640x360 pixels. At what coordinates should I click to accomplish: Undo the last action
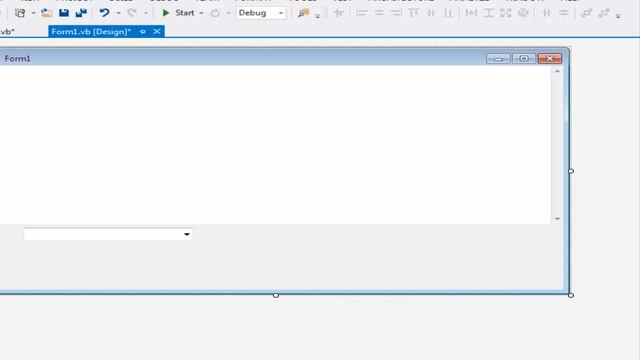tap(105, 13)
